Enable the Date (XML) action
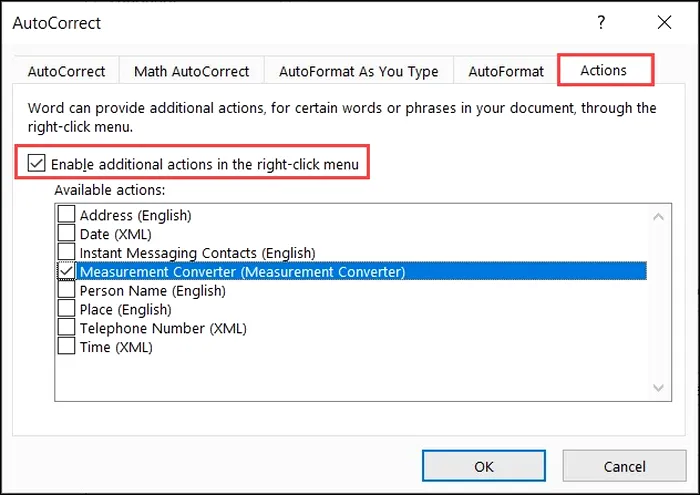The image size is (700, 495). [x=66, y=233]
